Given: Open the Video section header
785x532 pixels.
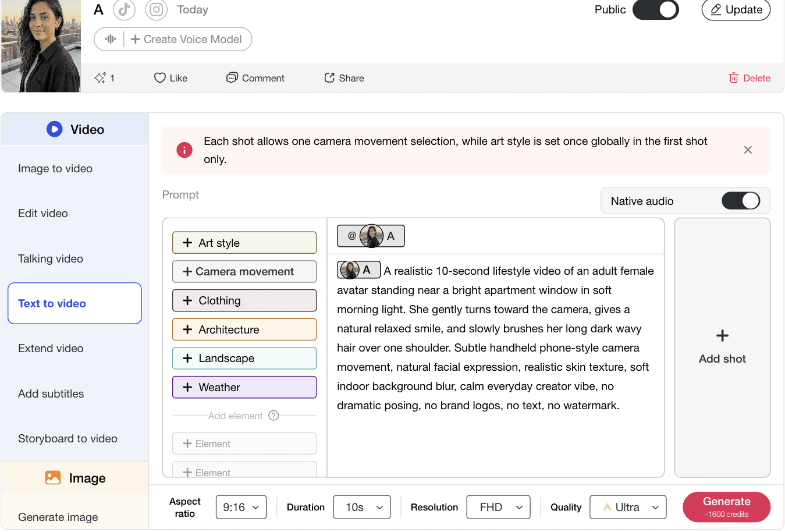Looking at the screenshot, I should (x=75, y=129).
